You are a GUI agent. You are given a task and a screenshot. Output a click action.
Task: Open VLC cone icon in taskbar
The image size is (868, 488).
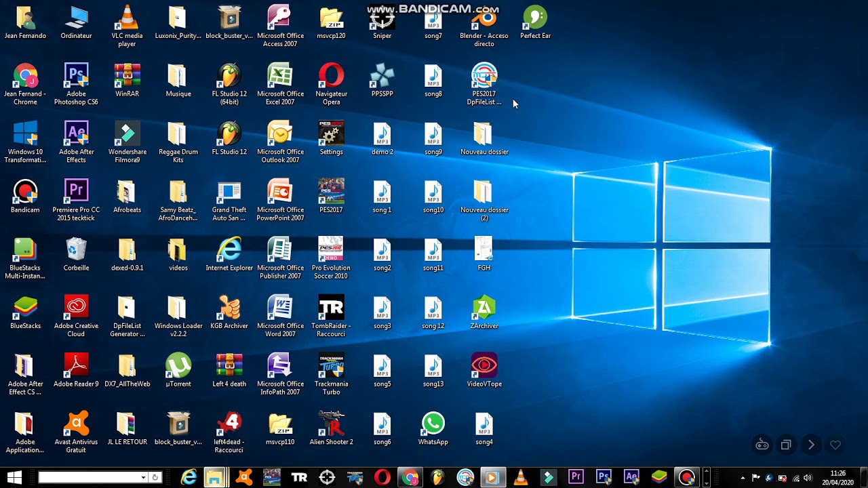click(521, 477)
